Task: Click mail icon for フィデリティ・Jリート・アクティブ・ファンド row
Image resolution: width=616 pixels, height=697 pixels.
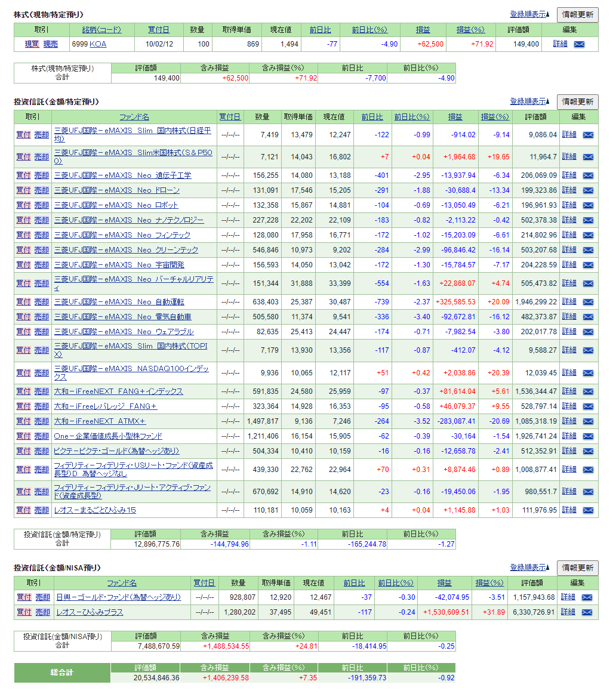Action: tap(588, 492)
